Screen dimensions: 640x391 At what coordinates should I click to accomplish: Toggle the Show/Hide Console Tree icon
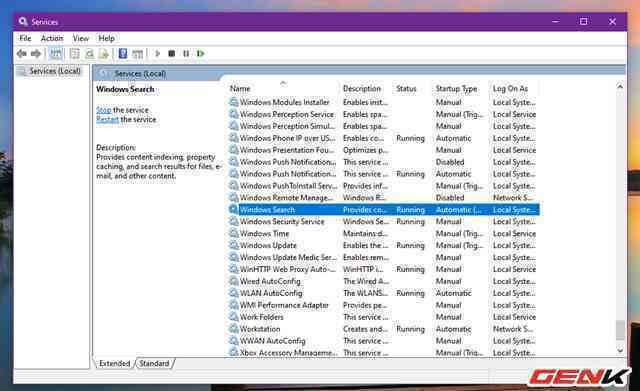click(x=56, y=53)
